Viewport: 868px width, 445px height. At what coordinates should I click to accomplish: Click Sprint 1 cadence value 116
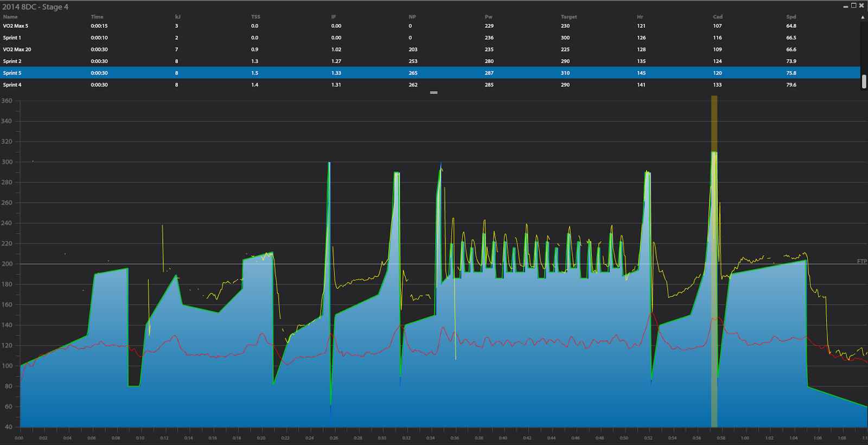(718, 38)
